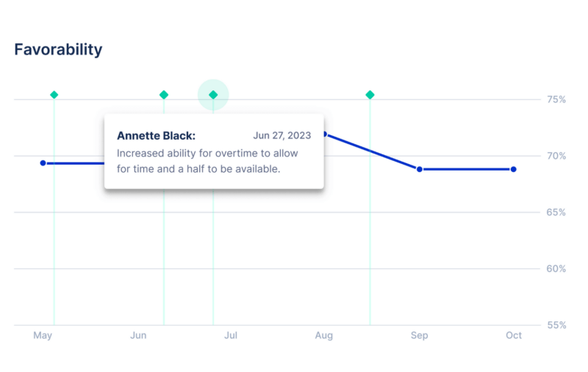Click the Aug x-axis label
Viewport: 588px width, 372px height.
(324, 335)
